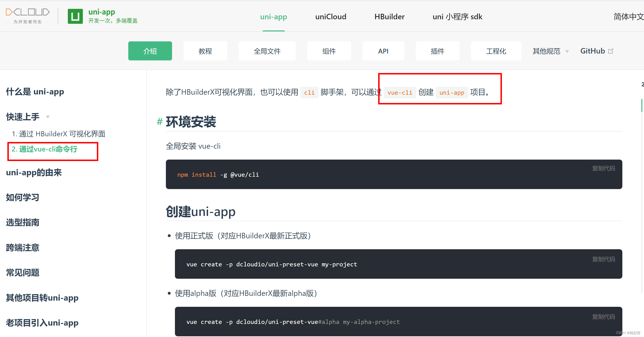Go to 什么是 uni-app sidebar link
644x337 pixels.
pos(35,92)
